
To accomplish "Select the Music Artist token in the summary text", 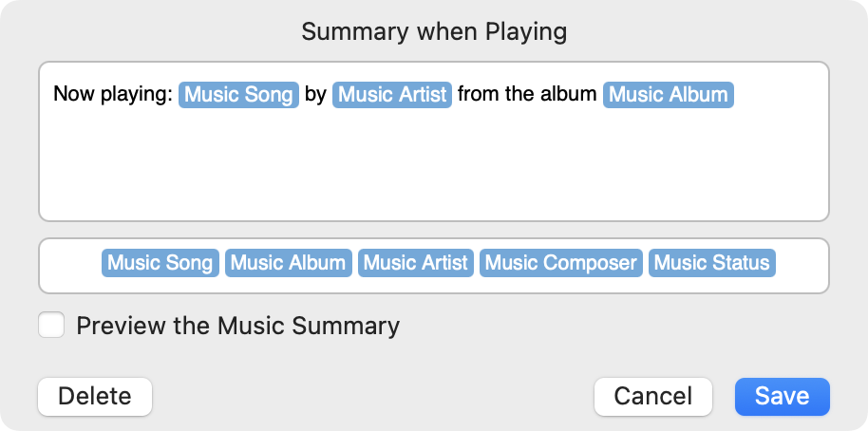I will click(392, 95).
